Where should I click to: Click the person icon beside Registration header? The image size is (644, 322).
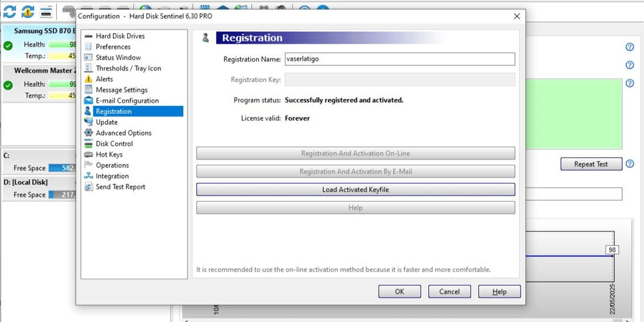tap(206, 38)
